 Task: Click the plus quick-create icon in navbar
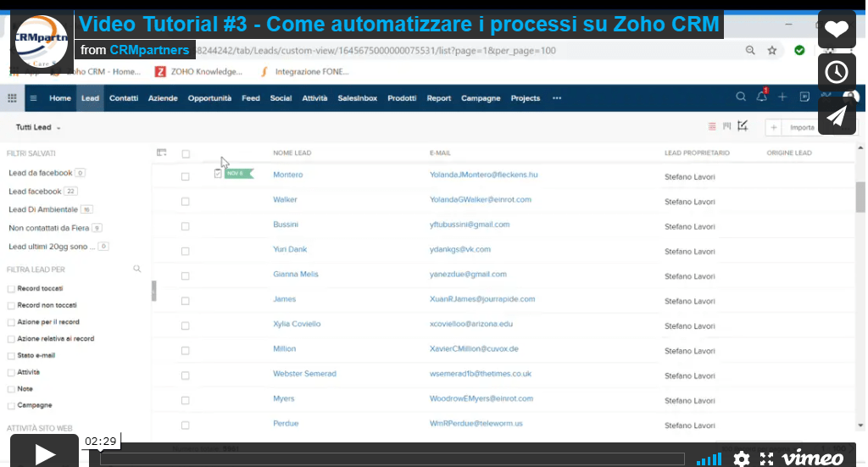click(782, 97)
